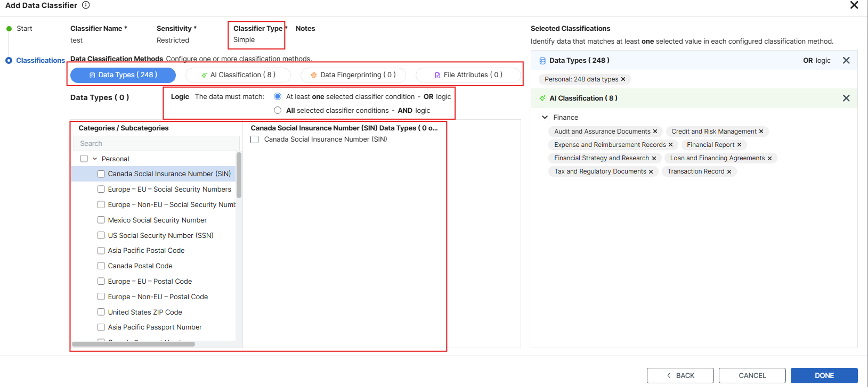Click the Classifier Name value test
This screenshot has width=868, height=387.
point(77,40)
